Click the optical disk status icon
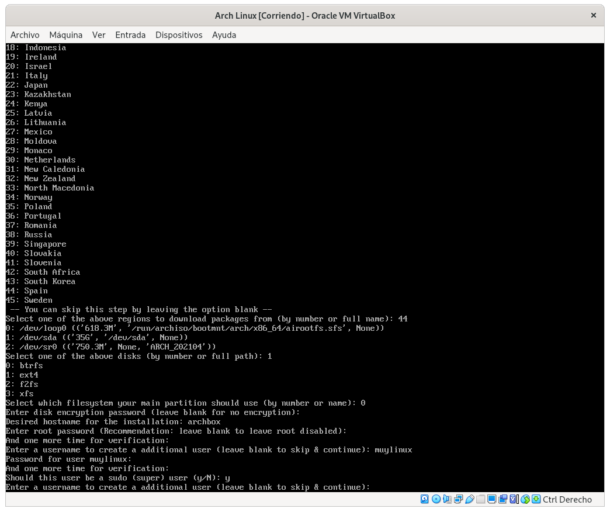The image size is (610, 512). (x=436, y=499)
